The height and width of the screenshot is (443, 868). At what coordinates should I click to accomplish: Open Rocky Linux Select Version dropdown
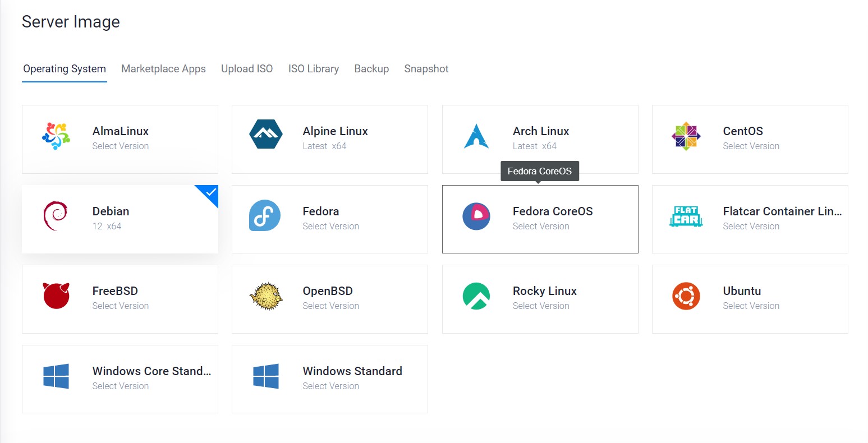(541, 306)
